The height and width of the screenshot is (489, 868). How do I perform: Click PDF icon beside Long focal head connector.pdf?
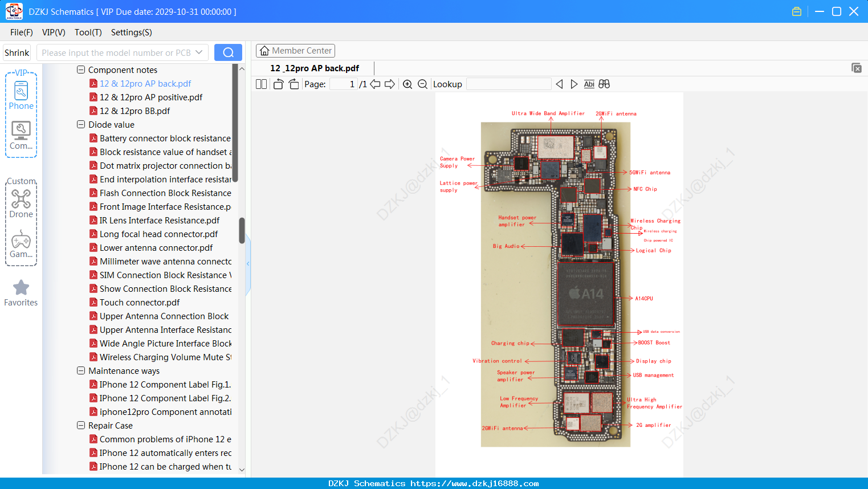pos(93,234)
